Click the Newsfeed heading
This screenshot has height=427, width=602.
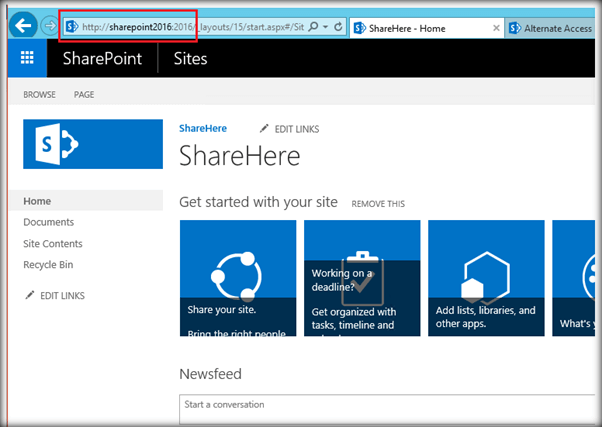coord(210,374)
